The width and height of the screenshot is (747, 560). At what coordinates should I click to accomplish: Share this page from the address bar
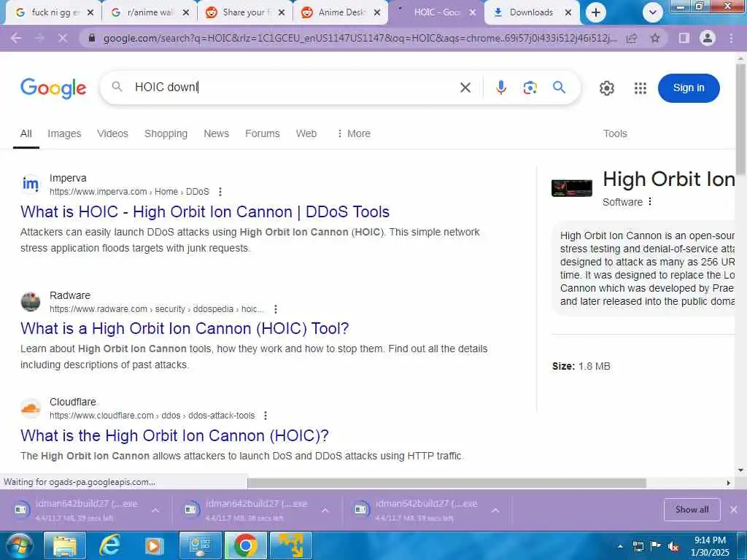click(632, 38)
